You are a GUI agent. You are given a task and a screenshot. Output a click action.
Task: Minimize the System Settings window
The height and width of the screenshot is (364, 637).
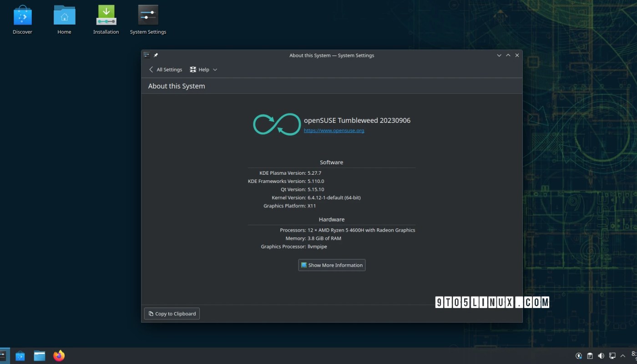coord(499,56)
